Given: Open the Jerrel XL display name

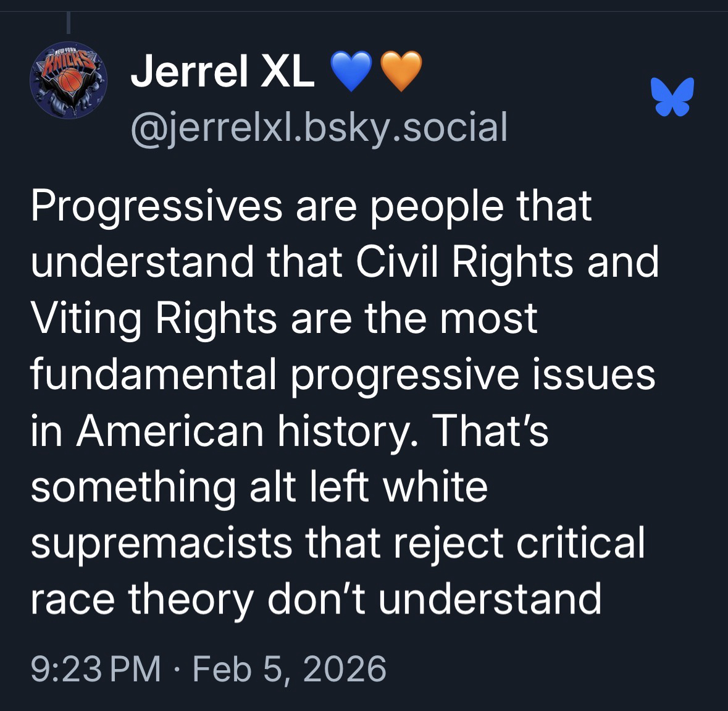Looking at the screenshot, I should (221, 74).
